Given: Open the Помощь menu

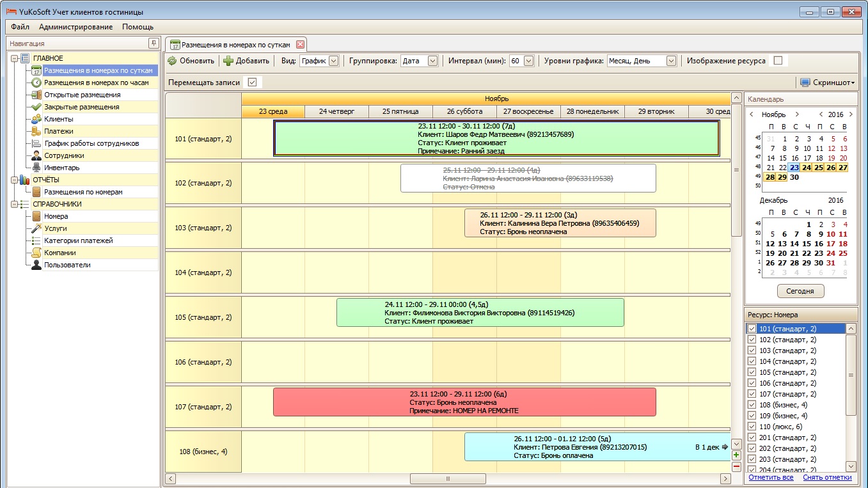Looking at the screenshot, I should pyautogui.click(x=138, y=27).
